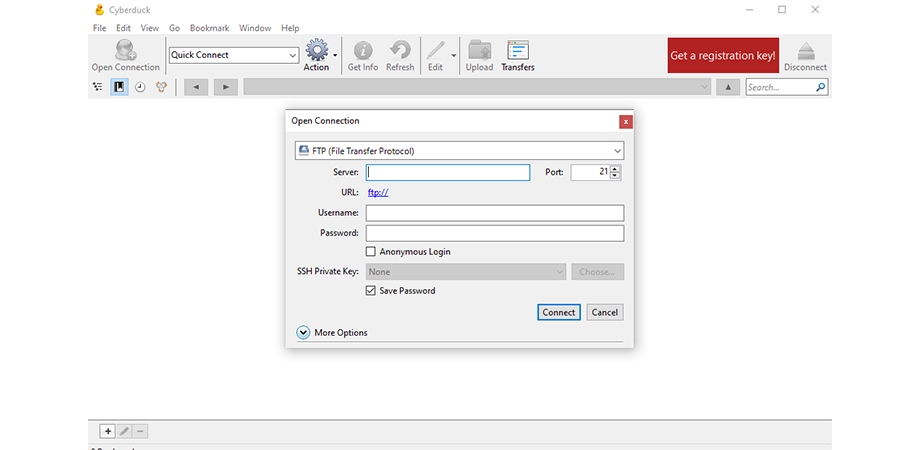Show the Bonjour view icon
This screenshot has height=450, width=920.
click(x=161, y=87)
